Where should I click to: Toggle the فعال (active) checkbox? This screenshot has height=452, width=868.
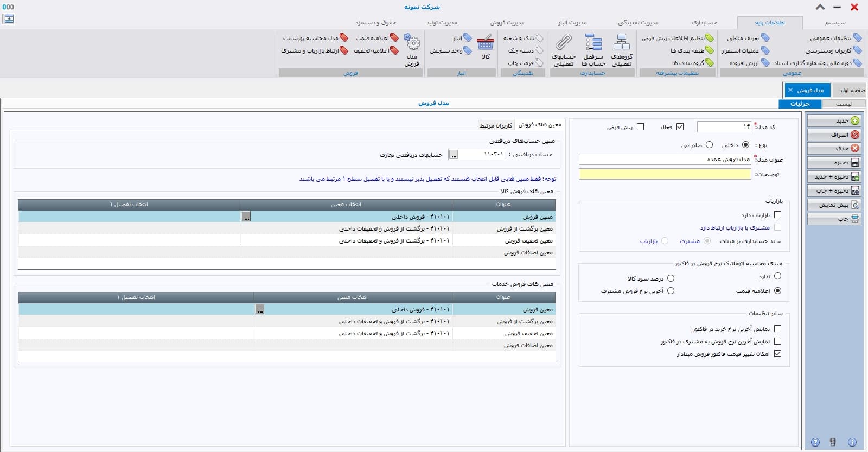click(680, 127)
